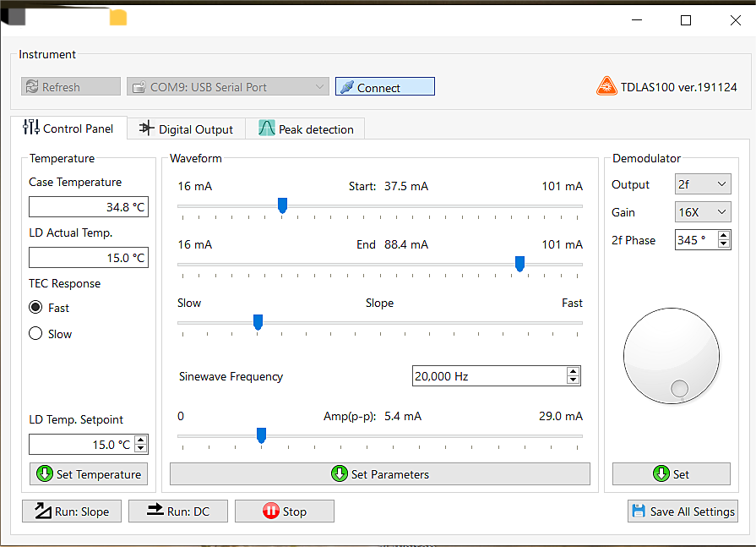Select the Fast TEC Response option
Image resolution: width=756 pixels, height=547 pixels.
(35, 308)
